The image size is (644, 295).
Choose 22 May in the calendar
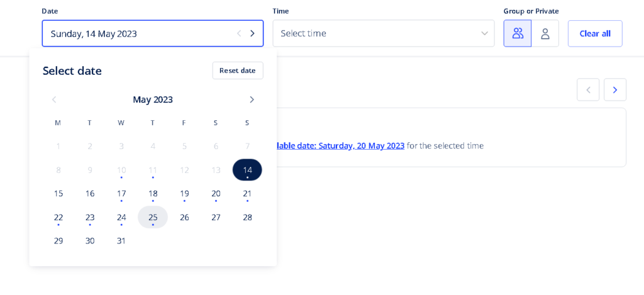click(x=58, y=218)
